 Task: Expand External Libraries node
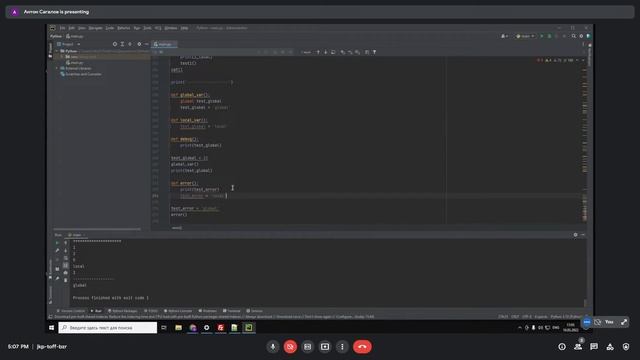(x=57, y=68)
